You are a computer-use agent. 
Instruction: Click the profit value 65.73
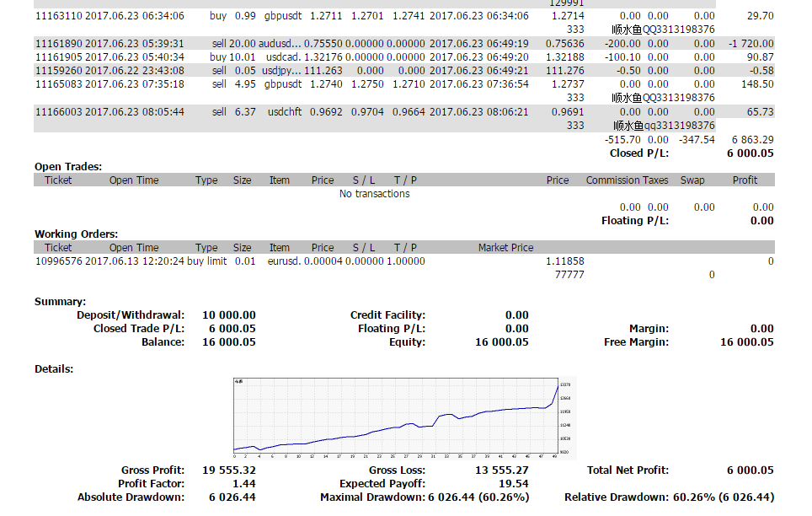point(761,112)
